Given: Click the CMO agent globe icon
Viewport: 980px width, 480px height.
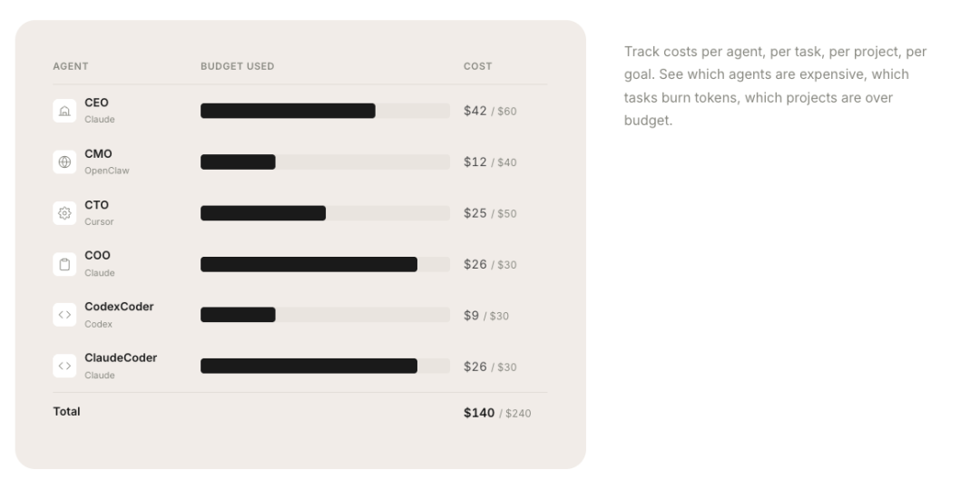Looking at the screenshot, I should coord(64,162).
